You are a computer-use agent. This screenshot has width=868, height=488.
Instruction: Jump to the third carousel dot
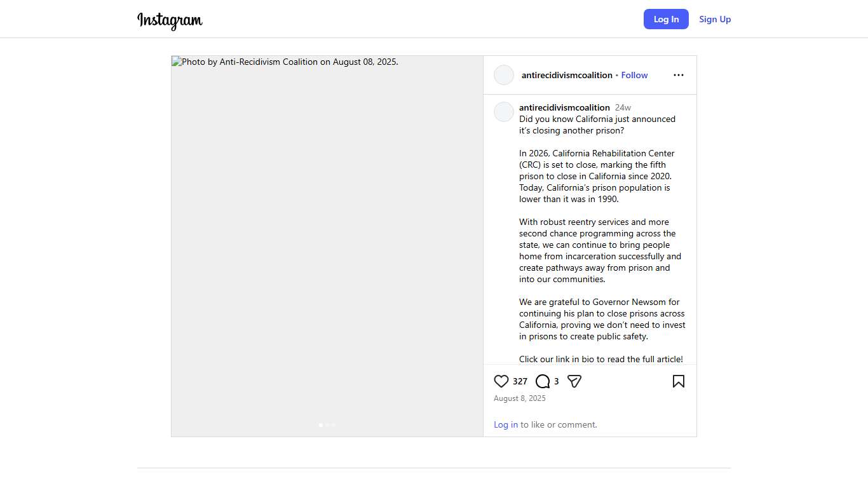click(334, 425)
